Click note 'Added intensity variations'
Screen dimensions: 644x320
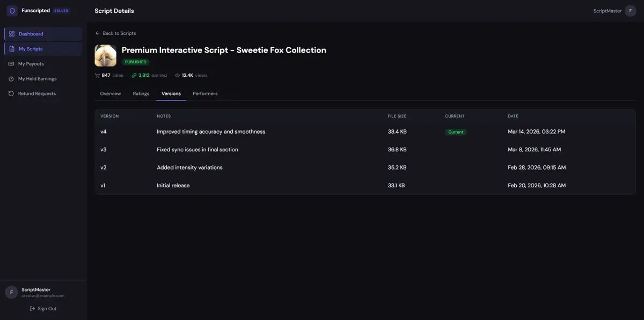click(x=189, y=168)
